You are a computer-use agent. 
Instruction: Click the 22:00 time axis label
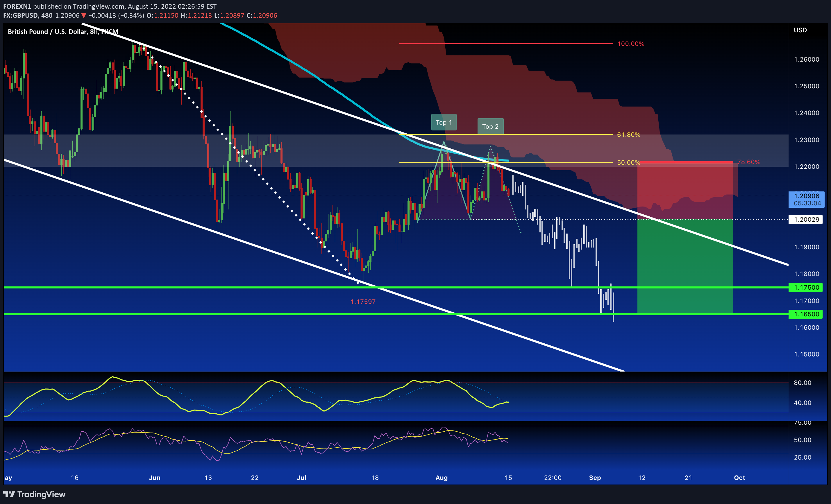[x=553, y=478]
